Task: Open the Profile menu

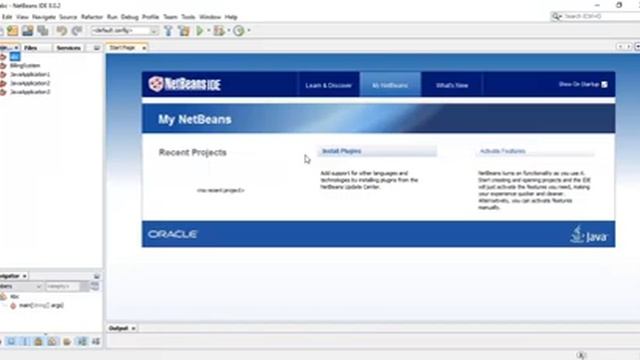Action: tap(150, 17)
